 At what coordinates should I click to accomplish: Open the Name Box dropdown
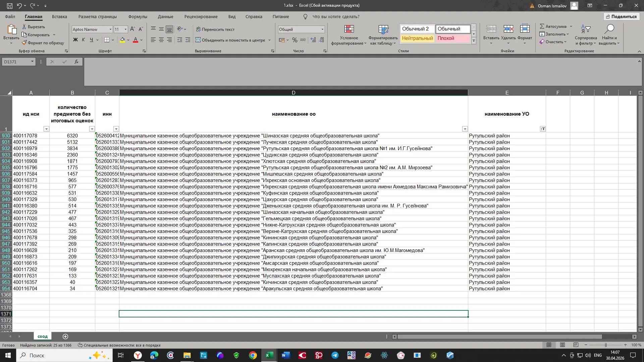[32, 62]
